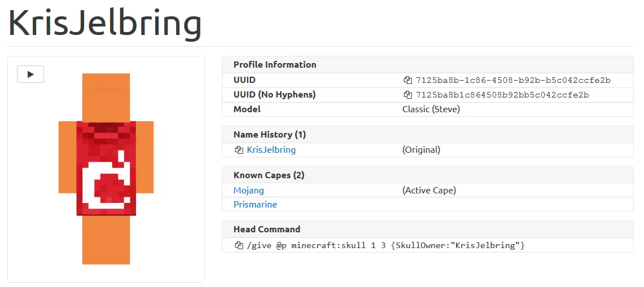This screenshot has height=287, width=644.
Task: Click the (Active Cape) label
Action: (429, 191)
